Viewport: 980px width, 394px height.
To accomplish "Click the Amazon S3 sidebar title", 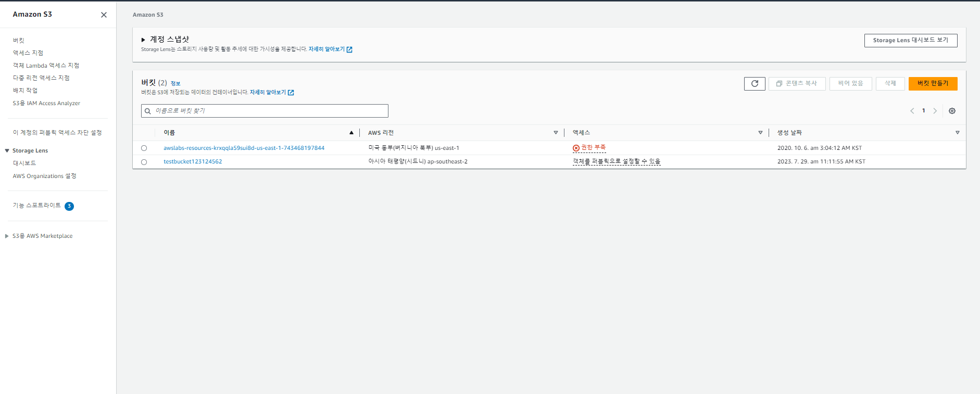I will click(x=32, y=15).
